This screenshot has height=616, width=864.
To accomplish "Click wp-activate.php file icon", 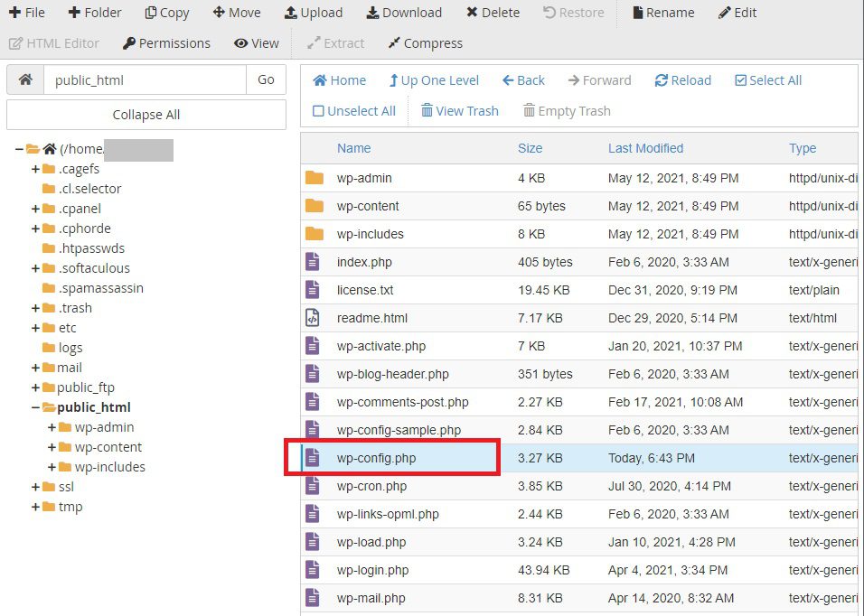I will 313,346.
